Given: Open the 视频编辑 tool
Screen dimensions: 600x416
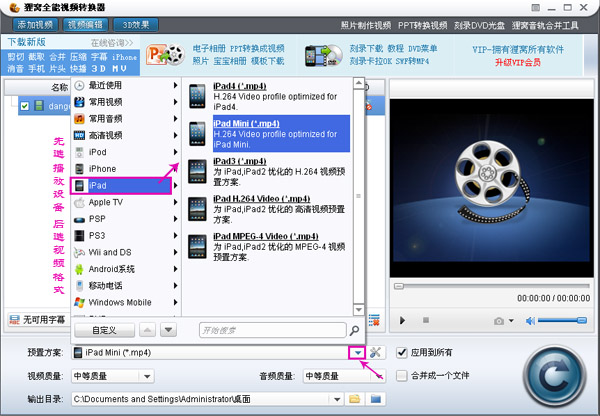Looking at the screenshot, I should [x=85, y=25].
